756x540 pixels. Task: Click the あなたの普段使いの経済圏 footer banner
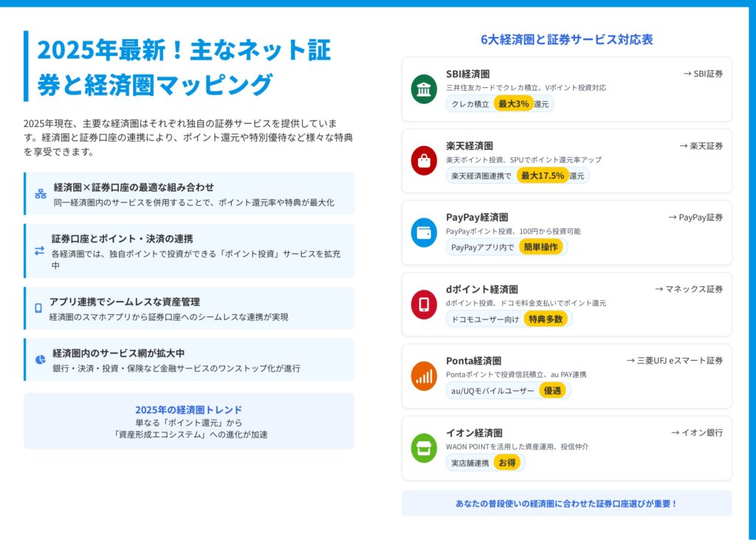[x=566, y=503]
